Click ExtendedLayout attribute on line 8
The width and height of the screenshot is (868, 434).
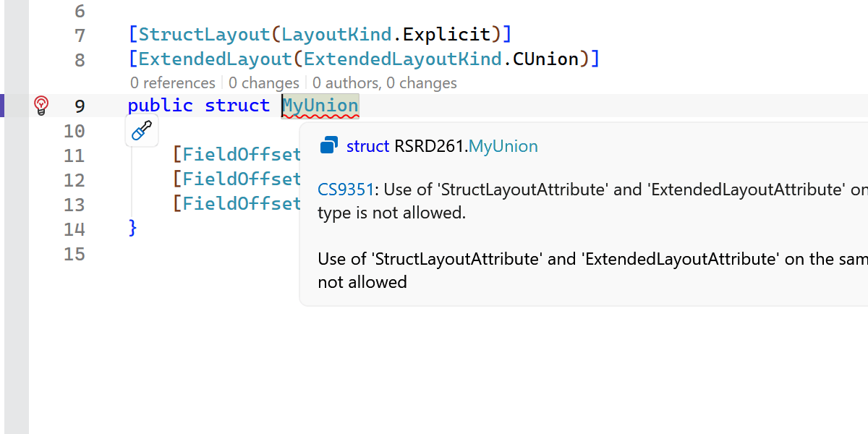click(x=216, y=59)
